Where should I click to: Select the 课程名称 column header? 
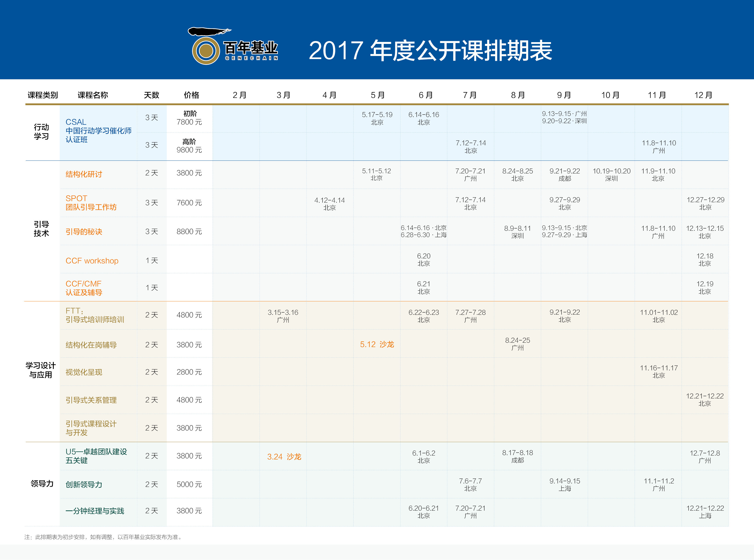[x=93, y=95]
